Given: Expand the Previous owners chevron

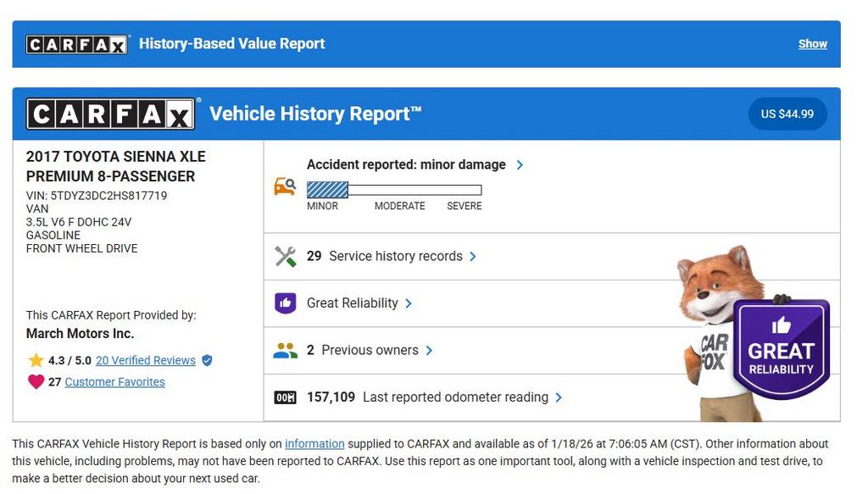Looking at the screenshot, I should [x=429, y=351].
